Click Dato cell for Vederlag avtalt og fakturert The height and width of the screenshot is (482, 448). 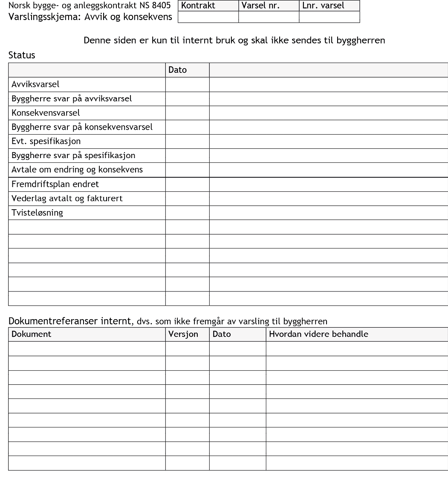click(x=187, y=198)
